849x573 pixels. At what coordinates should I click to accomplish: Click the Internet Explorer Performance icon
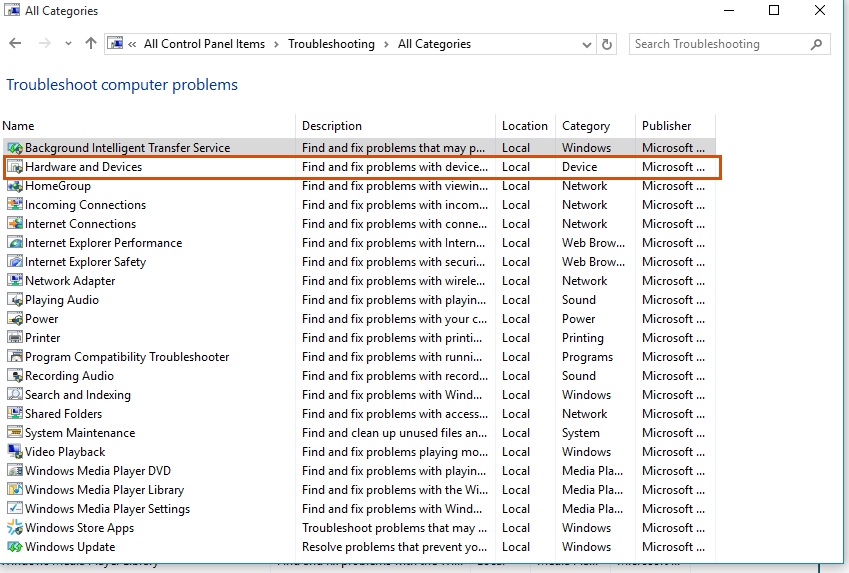15,243
